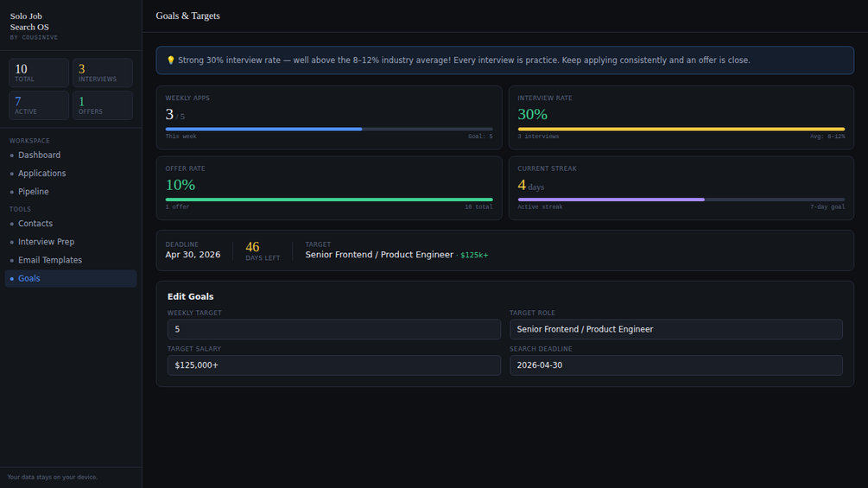Open the Pipeline view

click(x=71, y=192)
